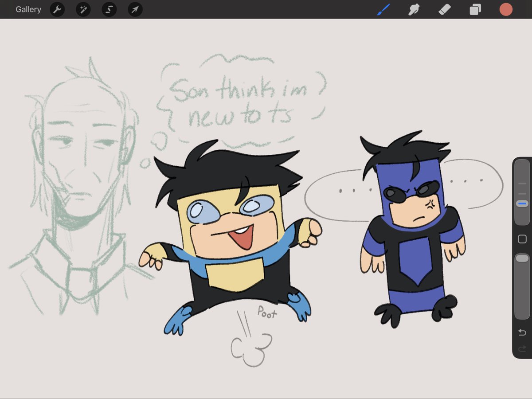Viewport: 532px width, 399px height.
Task: Select the Smudge tool
Action: point(414,9)
